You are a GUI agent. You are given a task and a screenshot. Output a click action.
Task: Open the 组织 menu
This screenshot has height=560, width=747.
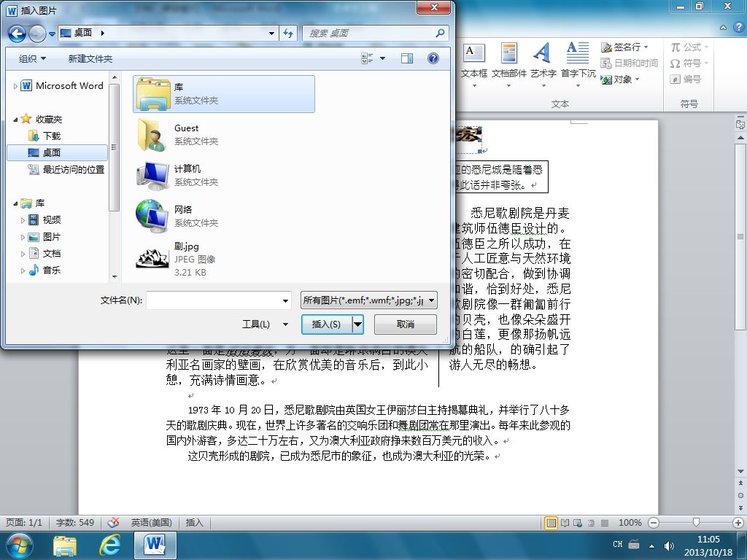tap(32, 58)
